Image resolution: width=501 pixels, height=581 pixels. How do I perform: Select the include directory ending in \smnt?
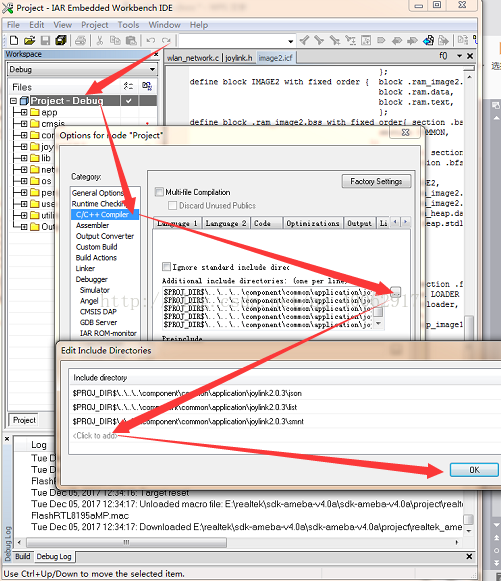(x=188, y=421)
